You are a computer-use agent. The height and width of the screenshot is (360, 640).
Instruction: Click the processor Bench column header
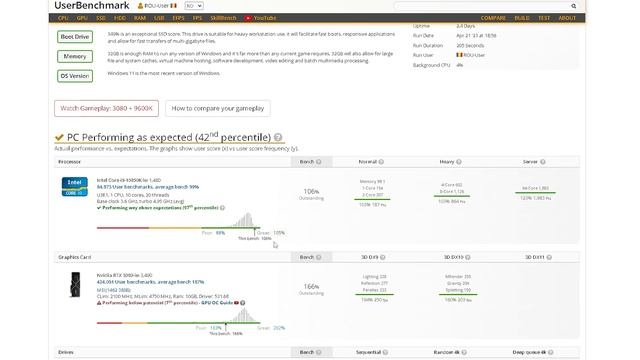(x=311, y=162)
